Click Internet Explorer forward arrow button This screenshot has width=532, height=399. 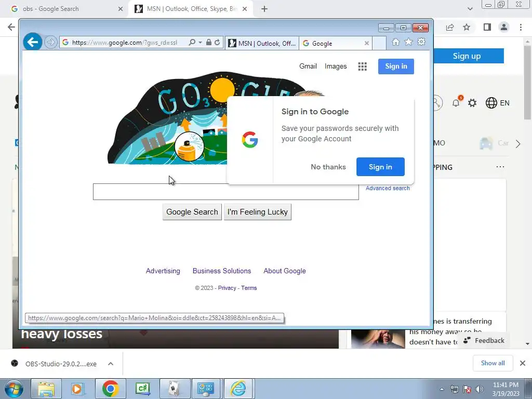[50, 43]
